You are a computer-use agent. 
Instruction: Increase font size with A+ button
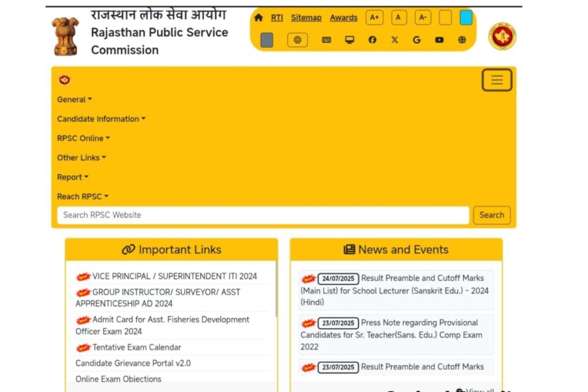pyautogui.click(x=374, y=18)
